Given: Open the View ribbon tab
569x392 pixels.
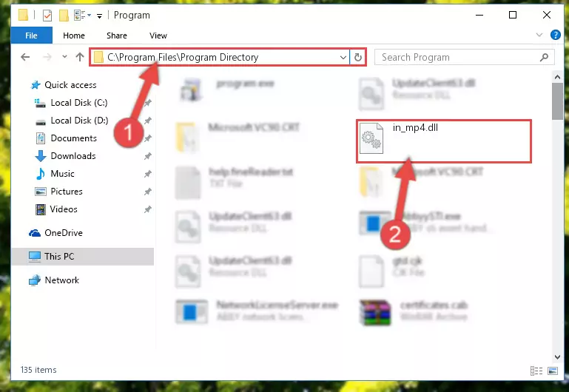Looking at the screenshot, I should pos(158,36).
